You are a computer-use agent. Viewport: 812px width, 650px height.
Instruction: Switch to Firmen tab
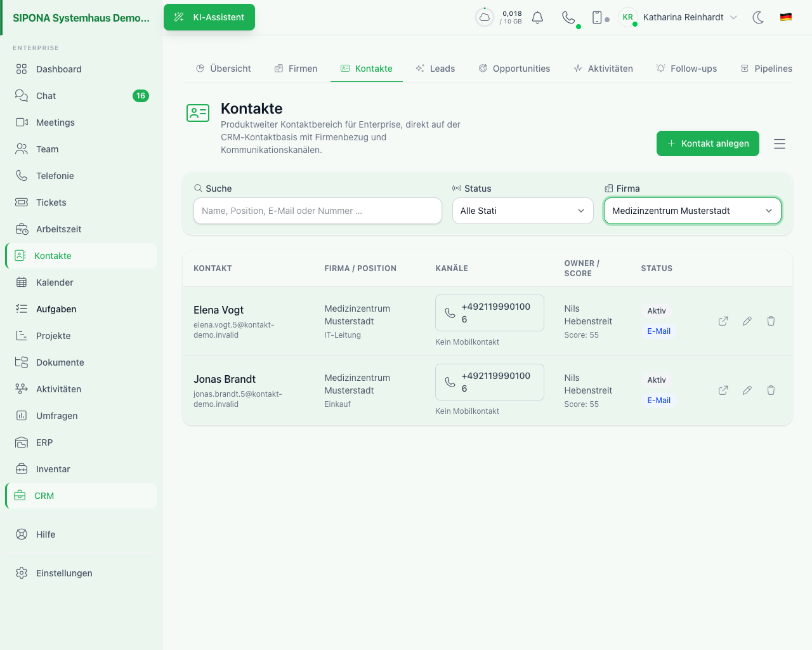(x=296, y=69)
